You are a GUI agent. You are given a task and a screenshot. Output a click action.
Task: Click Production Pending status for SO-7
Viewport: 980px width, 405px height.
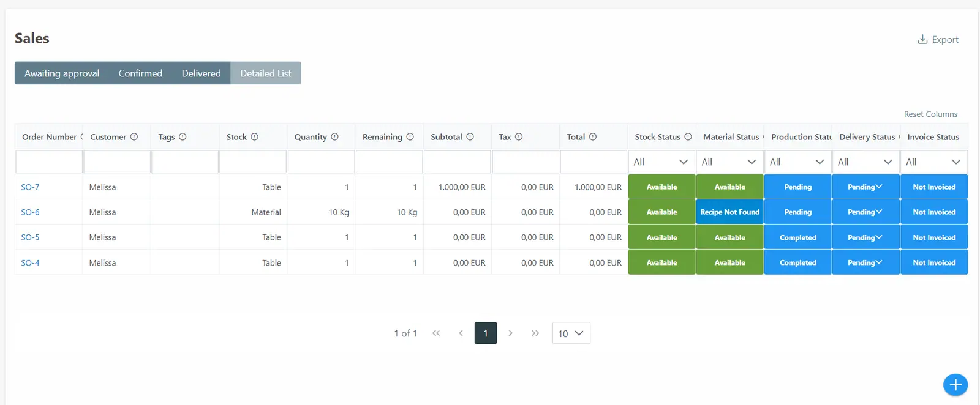click(x=797, y=187)
